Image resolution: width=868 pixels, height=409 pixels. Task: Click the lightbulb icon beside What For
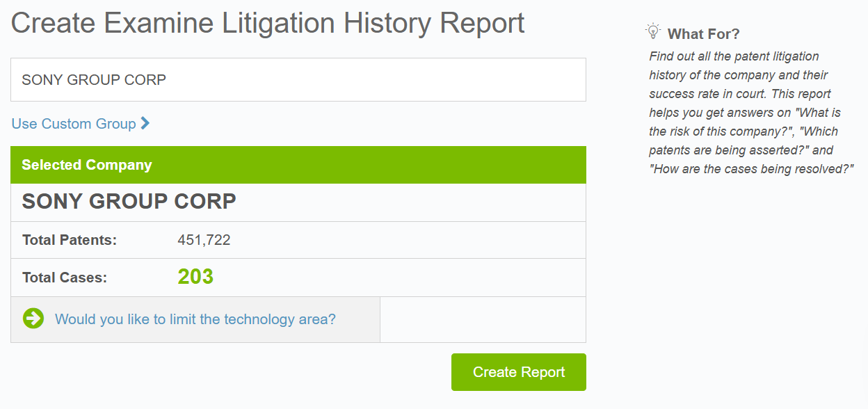(x=652, y=31)
